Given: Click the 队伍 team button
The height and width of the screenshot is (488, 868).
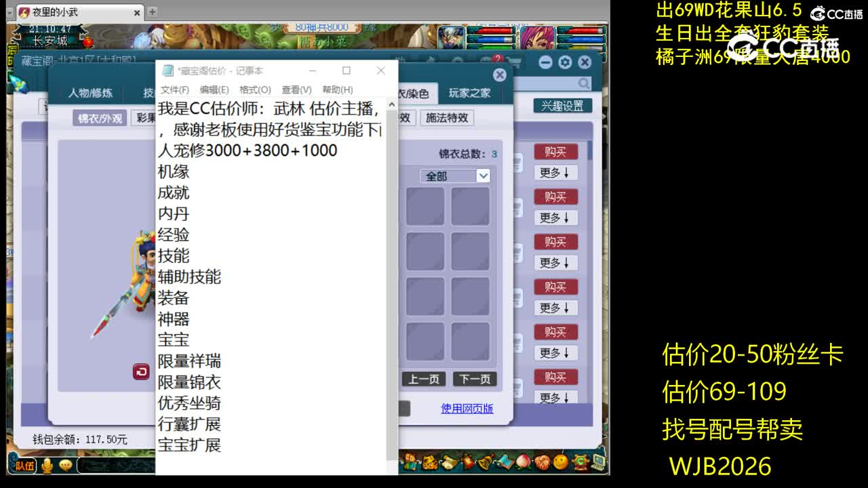Looking at the screenshot, I should 24,466.
